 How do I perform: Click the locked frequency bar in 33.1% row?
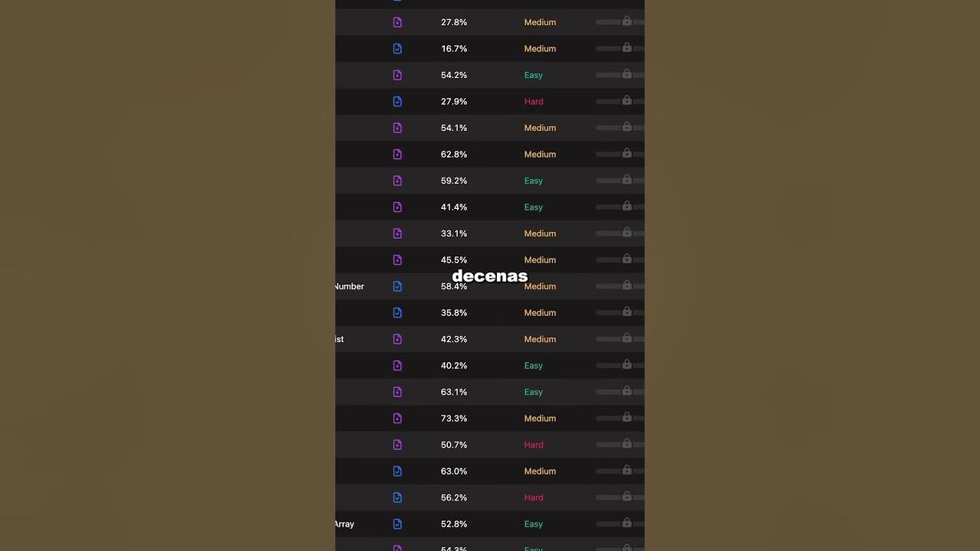(x=620, y=233)
